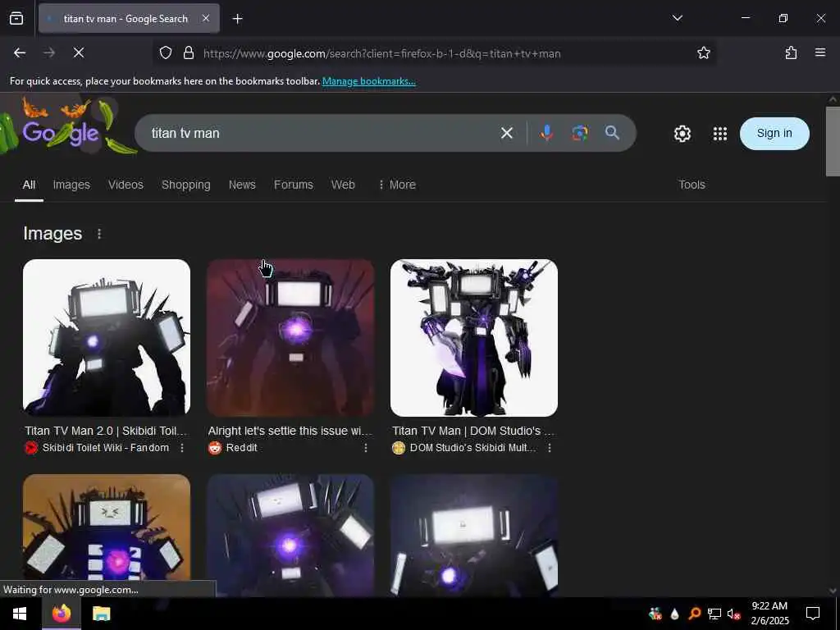Open tracking protection shield icon
Viewport: 840px width, 630px height.
pyautogui.click(x=166, y=53)
